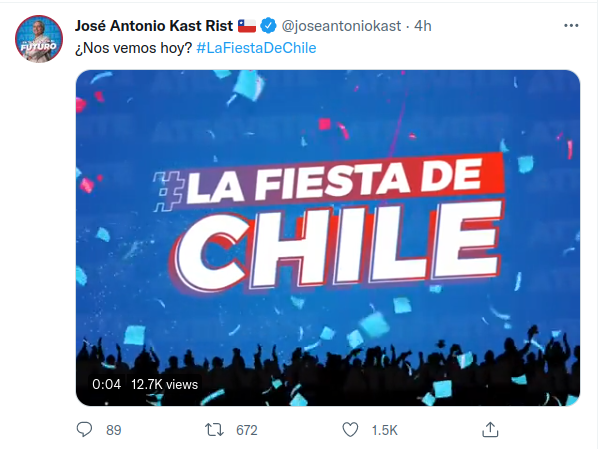Click the 0:04 video duration label
The width and height of the screenshot is (616, 449).
coord(106,384)
